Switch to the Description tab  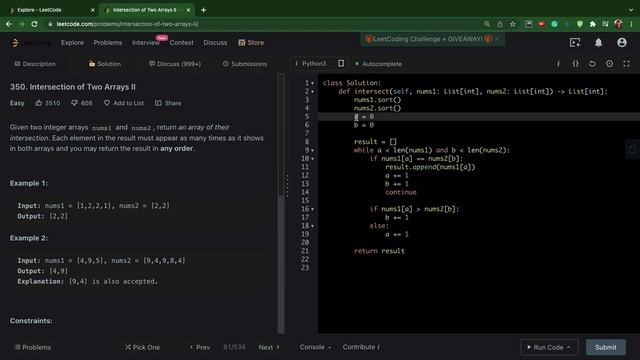[35, 64]
